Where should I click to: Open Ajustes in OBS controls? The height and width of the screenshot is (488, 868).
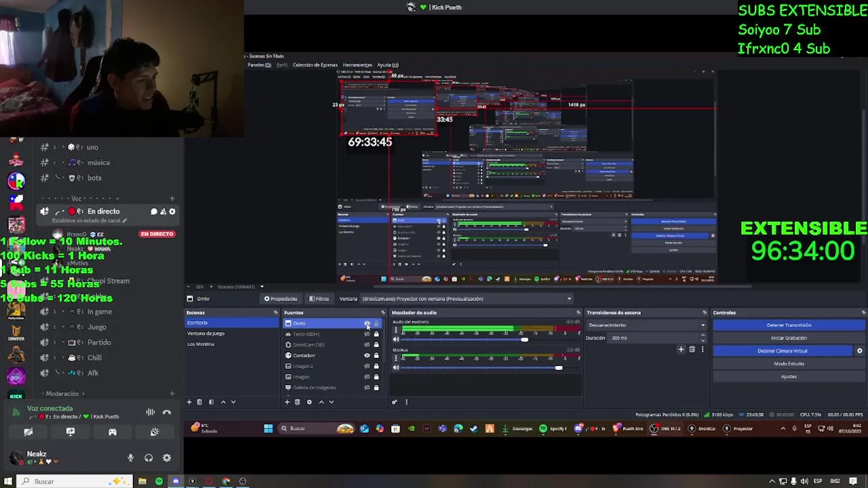789,377
